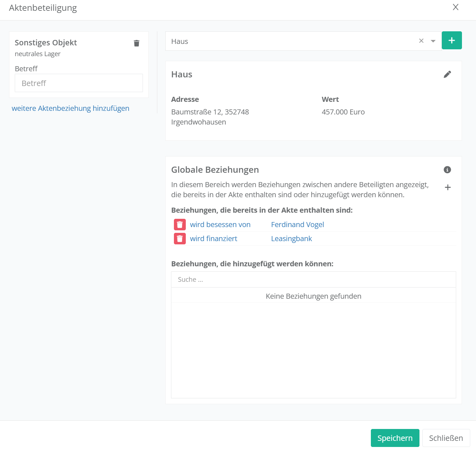This screenshot has width=476, height=452.
Task: Open the 'wird finanziert' relationship link
Action: coord(214,239)
